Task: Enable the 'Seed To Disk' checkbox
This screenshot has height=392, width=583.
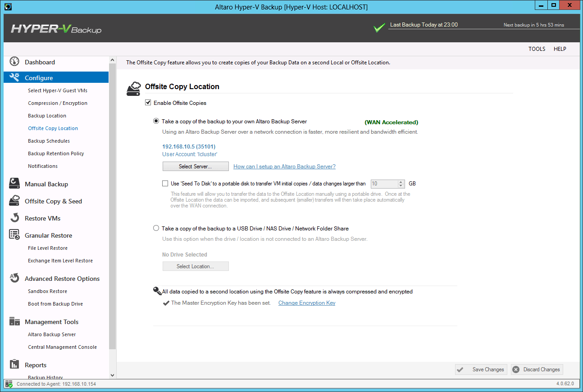Action: [x=165, y=183]
